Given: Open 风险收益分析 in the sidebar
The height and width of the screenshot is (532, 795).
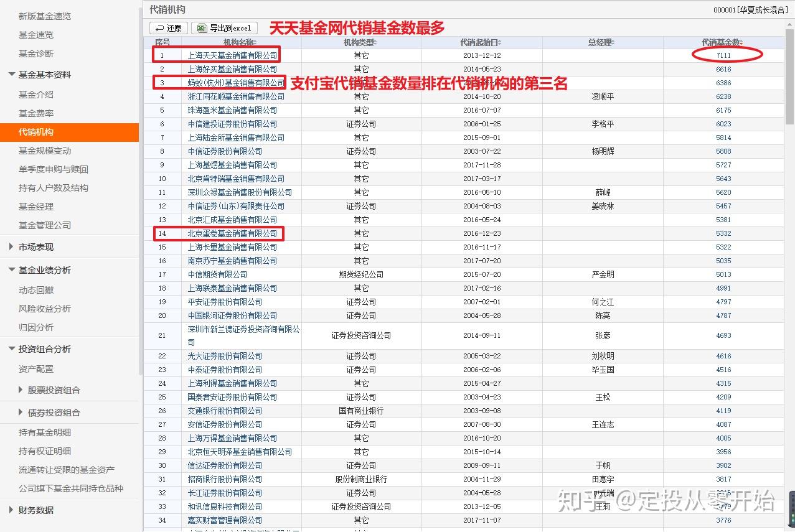Looking at the screenshot, I should [45, 309].
